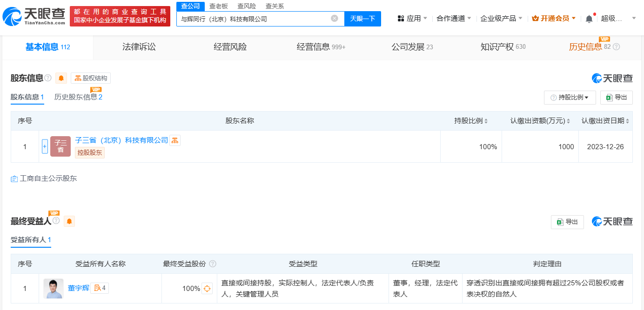Click the alert bell beside 股东信息
The height and width of the screenshot is (310, 644).
61,78
